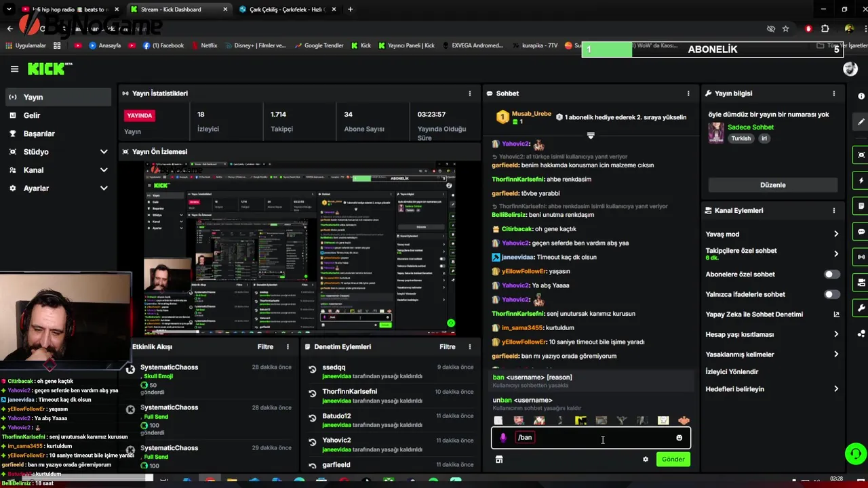Open Yasaklanmış kelimeler settings

click(772, 354)
